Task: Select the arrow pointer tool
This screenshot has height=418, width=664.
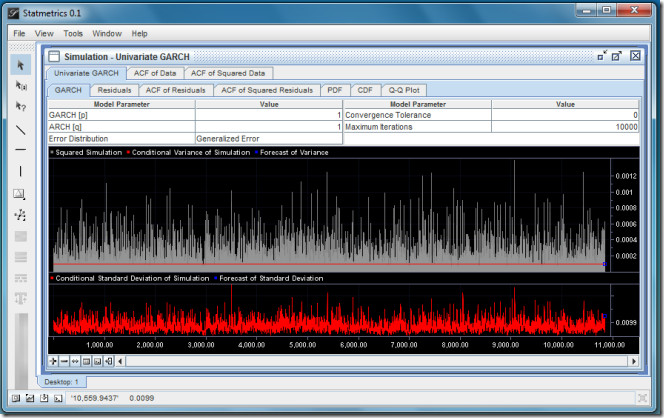Action: pos(20,65)
